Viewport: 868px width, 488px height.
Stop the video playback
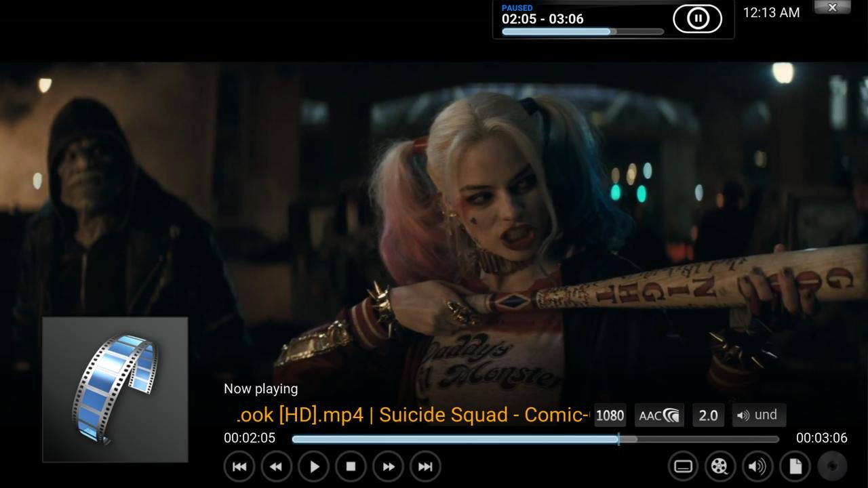[351, 466]
